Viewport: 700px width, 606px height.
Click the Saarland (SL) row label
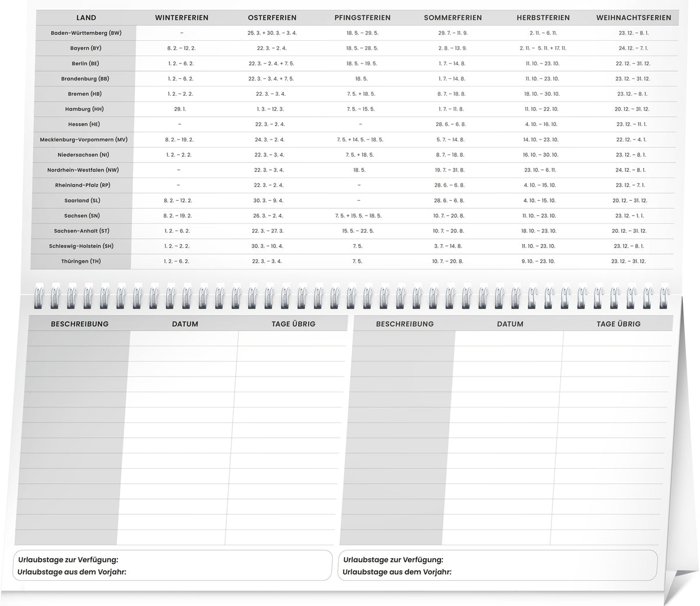[82, 200]
